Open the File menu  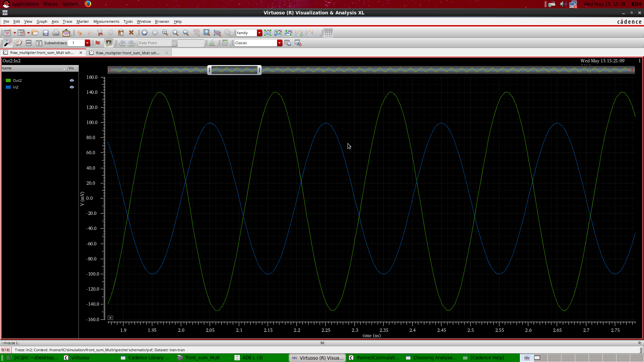coord(6,21)
